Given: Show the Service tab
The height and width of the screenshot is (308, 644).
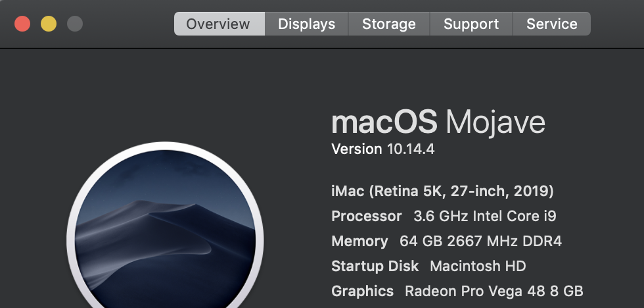Looking at the screenshot, I should (x=551, y=24).
